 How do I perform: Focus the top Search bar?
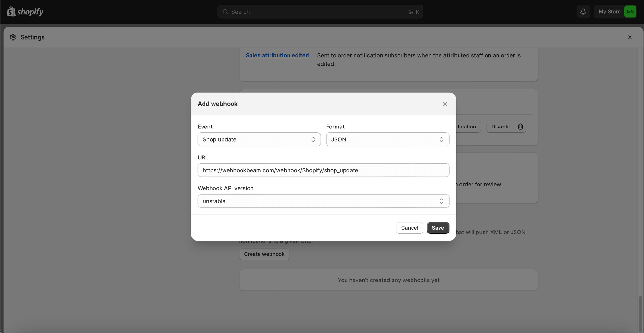point(320,12)
